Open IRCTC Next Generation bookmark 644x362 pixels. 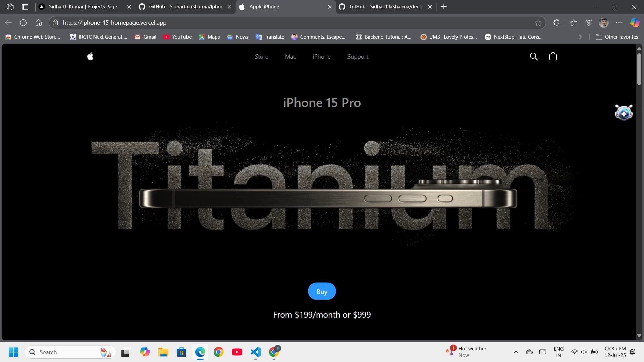99,37
